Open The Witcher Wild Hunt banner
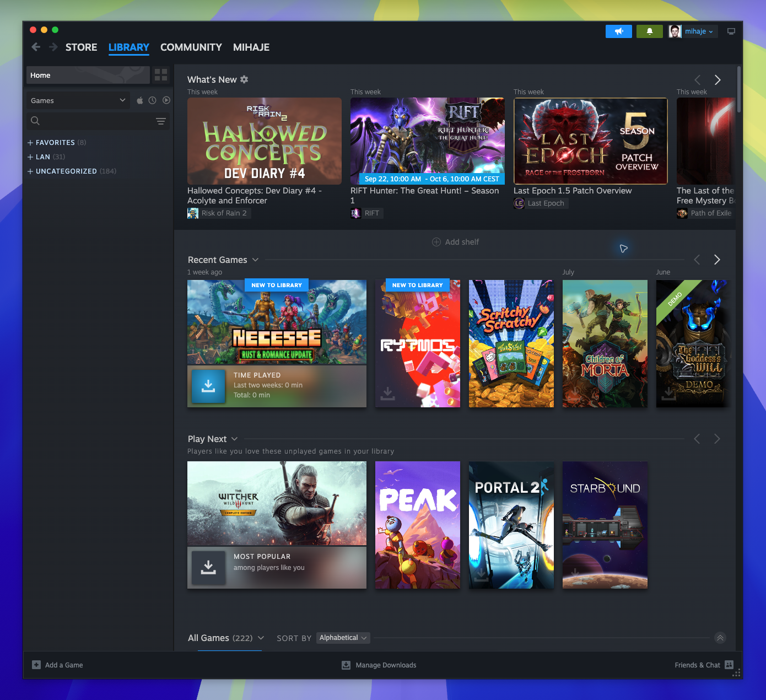 point(277,503)
